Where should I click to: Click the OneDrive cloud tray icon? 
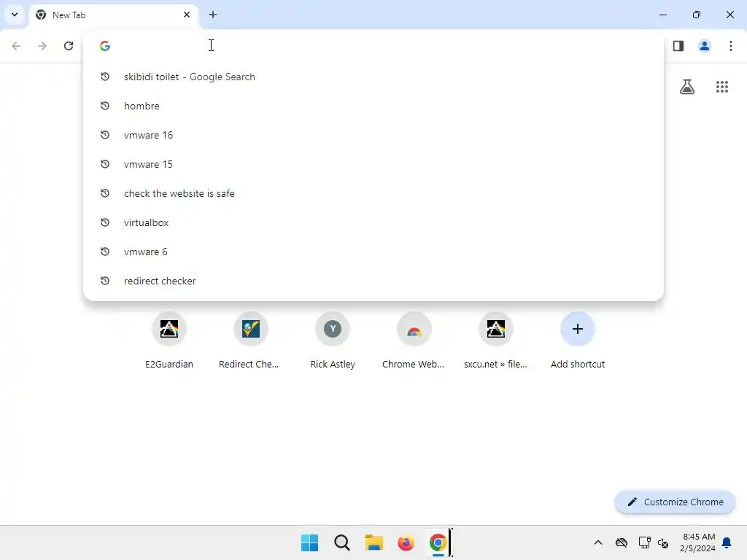pos(622,542)
